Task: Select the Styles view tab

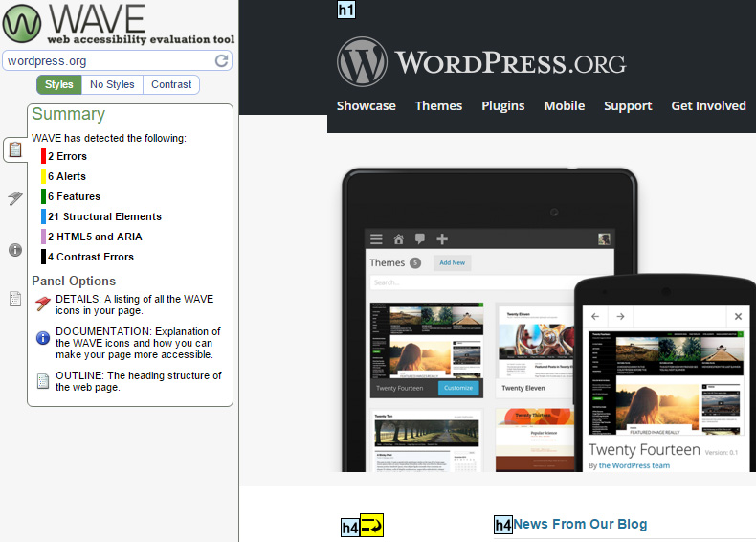Action: tap(58, 84)
